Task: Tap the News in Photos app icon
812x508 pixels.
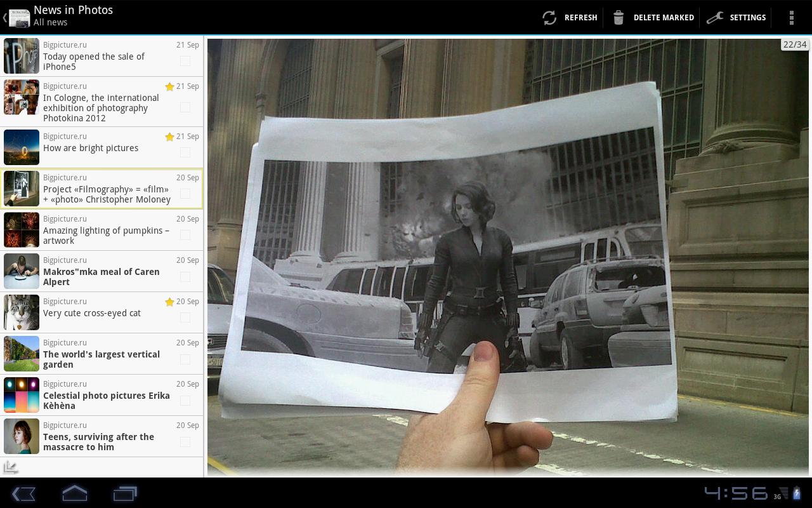Action: tap(19, 17)
